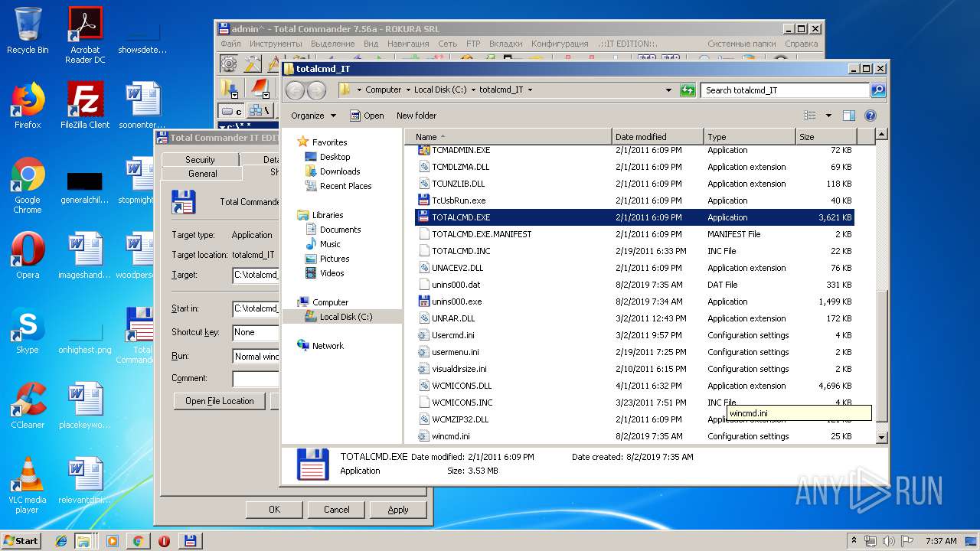Screen dimensions: 980x551
Task: Select Downloads in navigation pane
Action: pos(339,171)
